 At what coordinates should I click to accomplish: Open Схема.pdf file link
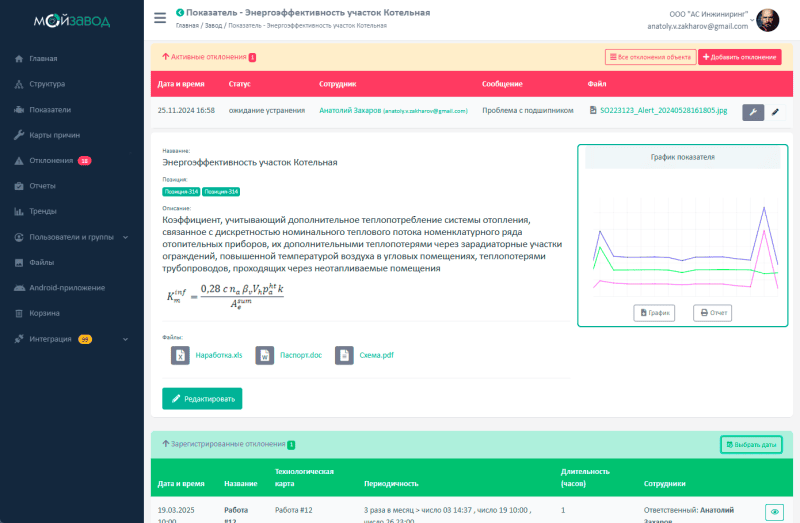tap(377, 355)
